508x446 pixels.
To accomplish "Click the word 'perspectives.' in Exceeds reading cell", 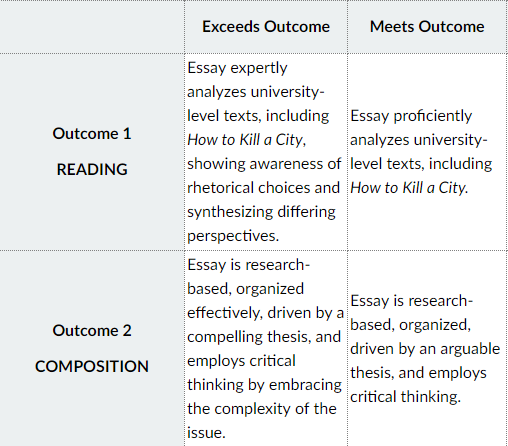I will pyautogui.click(x=233, y=236).
